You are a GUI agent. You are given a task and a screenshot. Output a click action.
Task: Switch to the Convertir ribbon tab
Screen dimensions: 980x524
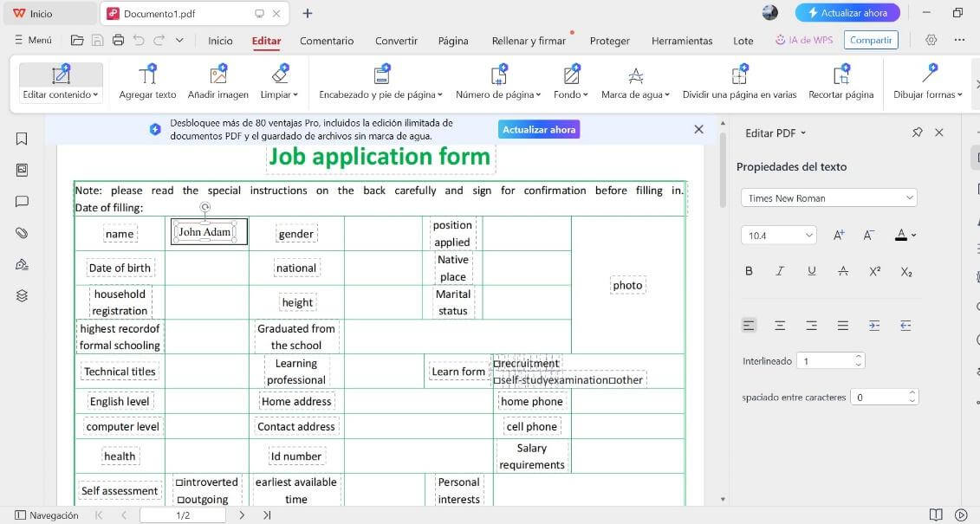(x=395, y=40)
